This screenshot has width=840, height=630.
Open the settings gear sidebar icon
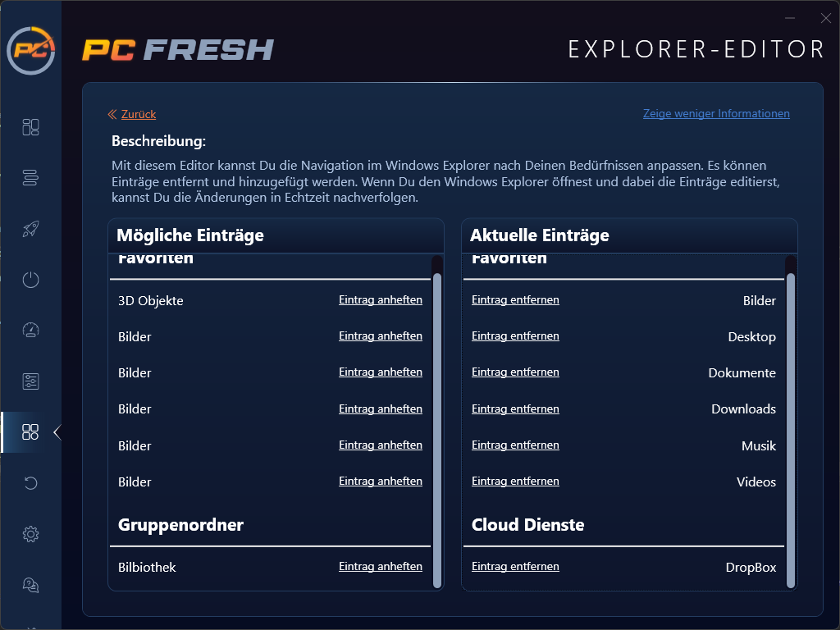30,534
